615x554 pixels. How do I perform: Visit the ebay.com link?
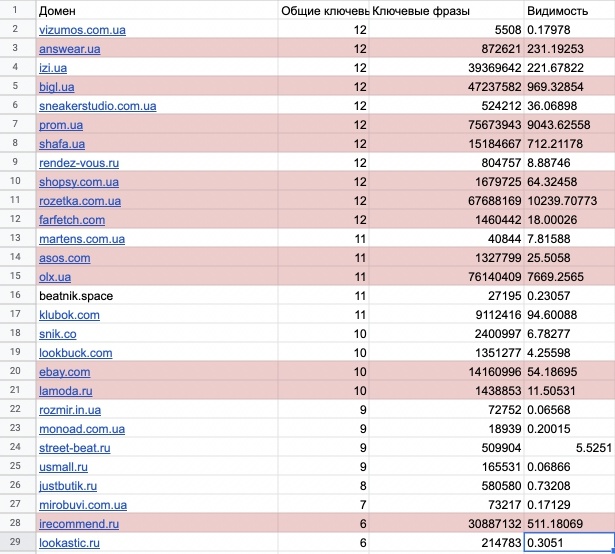[x=65, y=372]
